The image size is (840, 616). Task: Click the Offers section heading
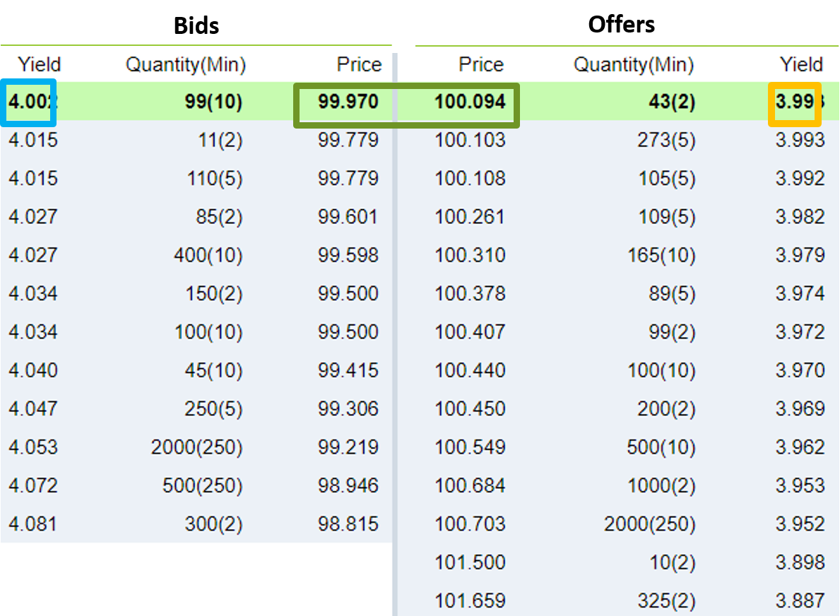(622, 25)
